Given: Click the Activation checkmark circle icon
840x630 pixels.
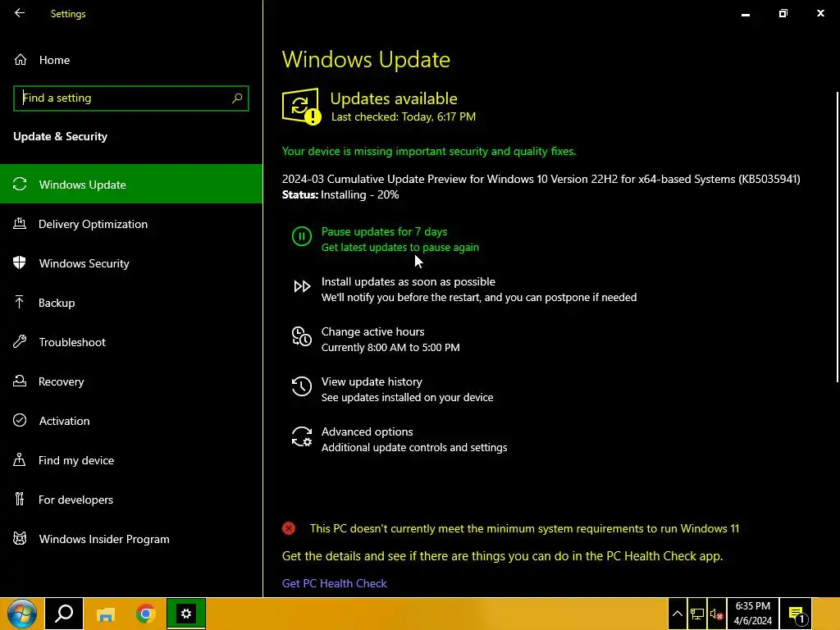Looking at the screenshot, I should pos(20,420).
